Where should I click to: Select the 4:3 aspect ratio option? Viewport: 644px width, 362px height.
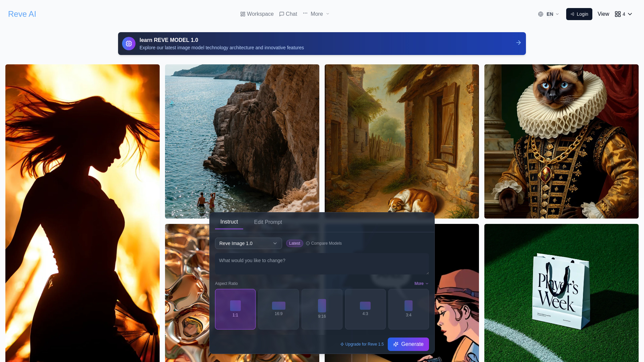365,308
